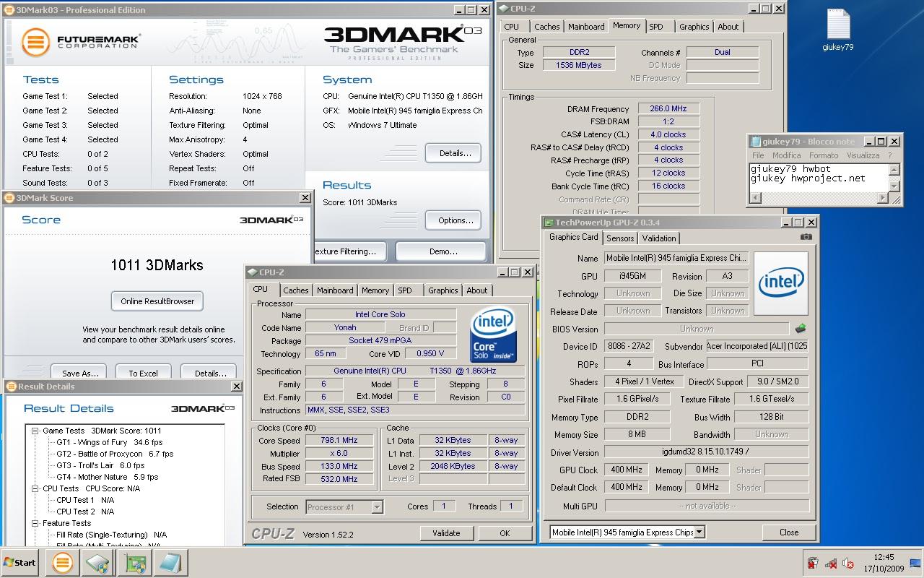Open the GPU-Z graphics card selection dropdown
Screen dimensions: 924x578
(x=699, y=532)
